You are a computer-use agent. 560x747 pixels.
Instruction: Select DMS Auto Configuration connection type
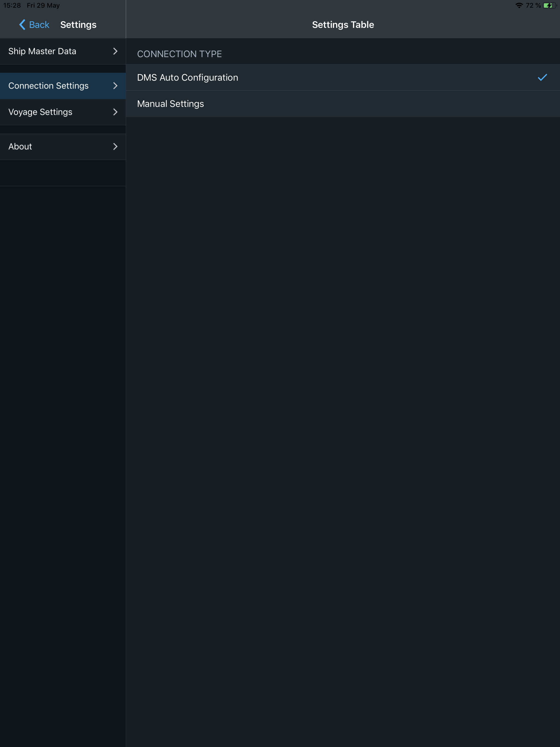(x=188, y=78)
